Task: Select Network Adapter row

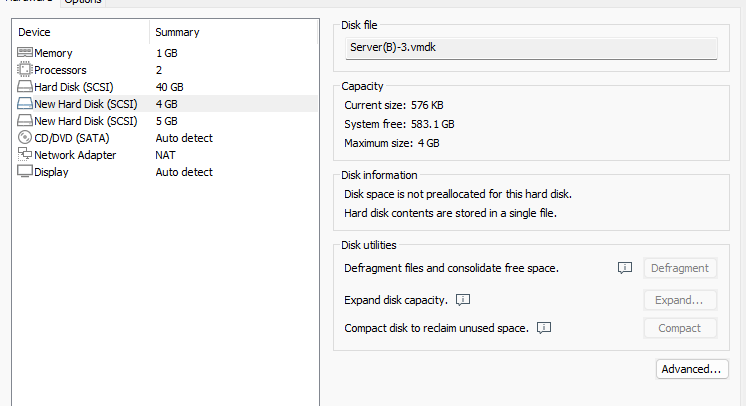Action: click(x=165, y=155)
